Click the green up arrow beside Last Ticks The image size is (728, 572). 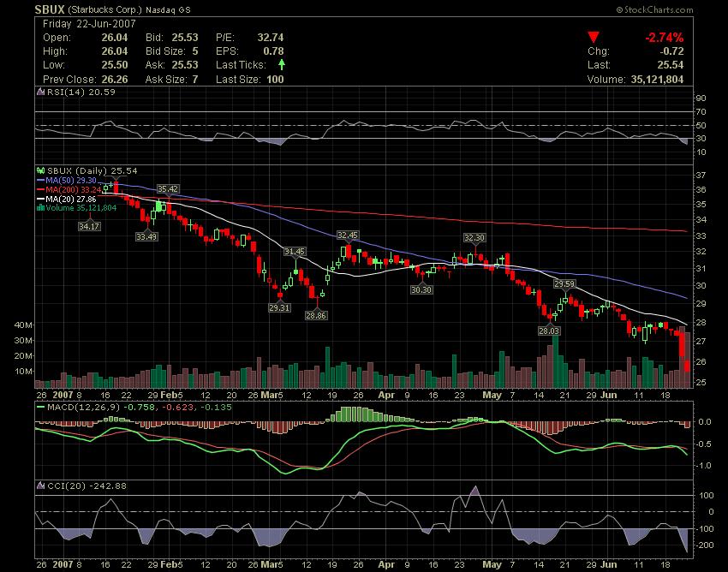coord(282,64)
